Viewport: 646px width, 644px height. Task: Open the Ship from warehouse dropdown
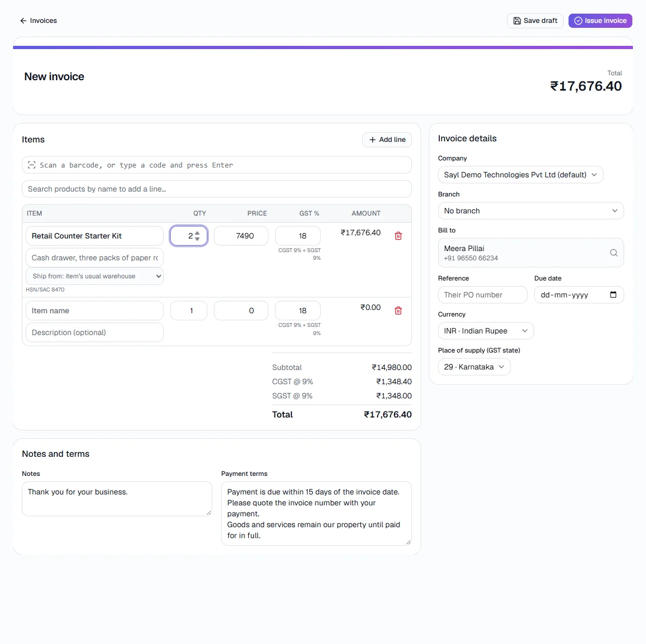click(95, 276)
